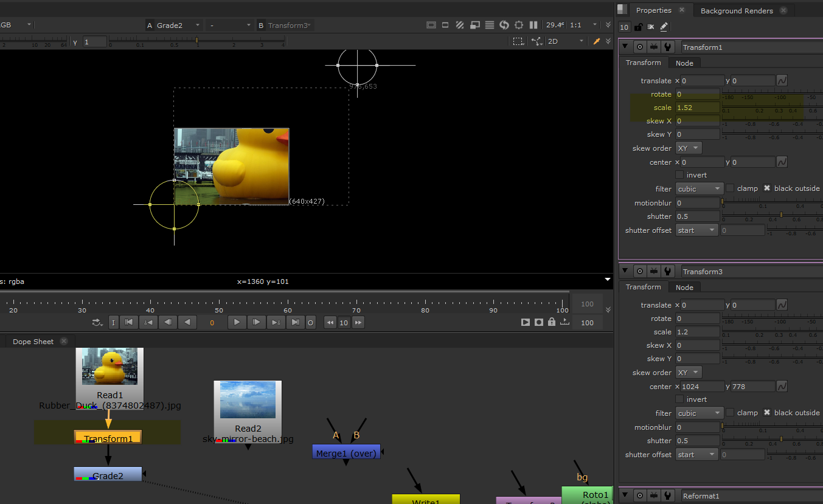The height and width of the screenshot is (504, 823).
Task: Open the 1:1 zoom ratio dropdown
Action: click(x=583, y=25)
